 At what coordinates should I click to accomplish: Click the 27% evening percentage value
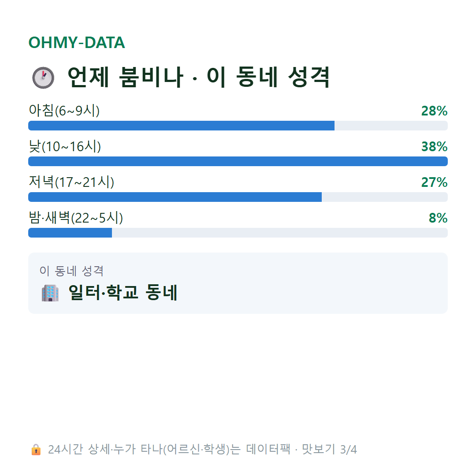[434, 182]
